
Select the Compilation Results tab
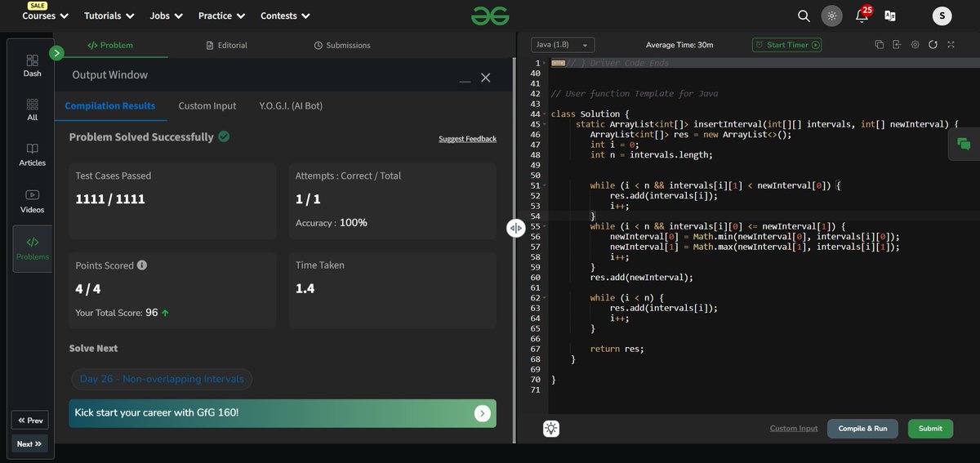click(110, 105)
